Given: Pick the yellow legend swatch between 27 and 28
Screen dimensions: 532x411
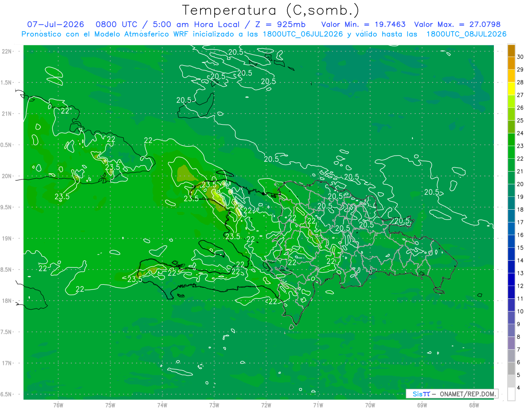Looking at the screenshot, I should click(x=511, y=89).
